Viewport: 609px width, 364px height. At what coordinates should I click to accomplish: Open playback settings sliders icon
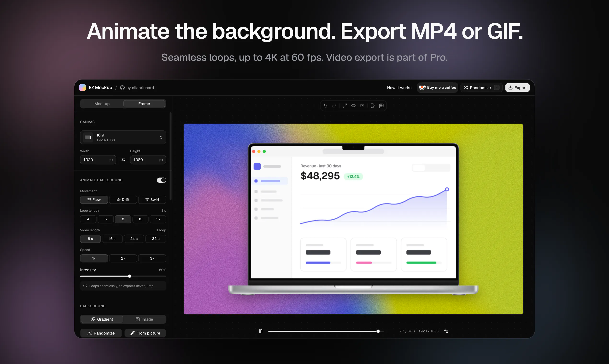[x=446, y=331]
